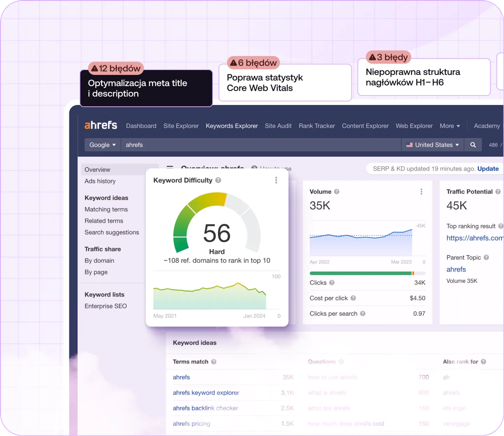The width and height of the screenshot is (504, 436).
Task: Click United States flag icon
Action: [409, 145]
